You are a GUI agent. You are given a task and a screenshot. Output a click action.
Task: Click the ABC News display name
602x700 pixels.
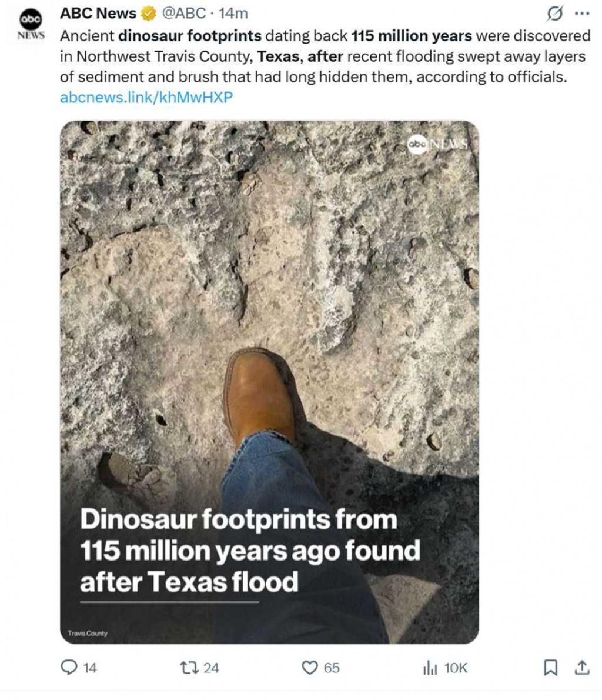pos(98,13)
